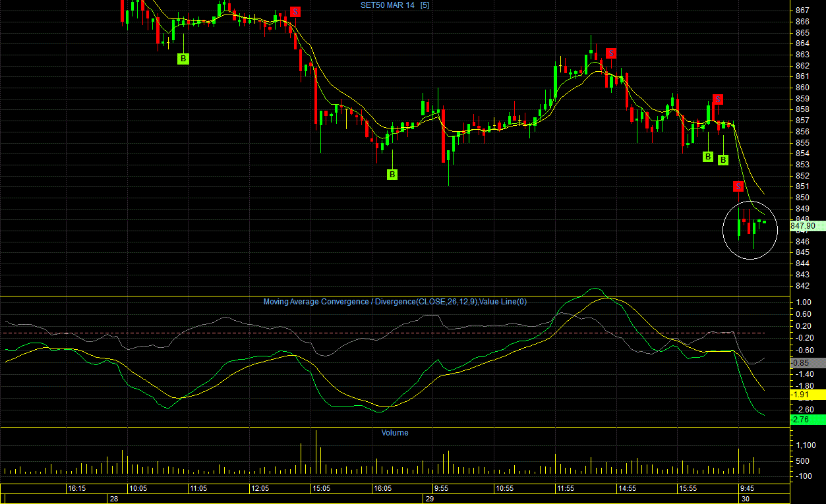Screen dimensions: 826x504
Task: Select the leftmost of the two adjacent B markers
Action: pyautogui.click(x=707, y=157)
